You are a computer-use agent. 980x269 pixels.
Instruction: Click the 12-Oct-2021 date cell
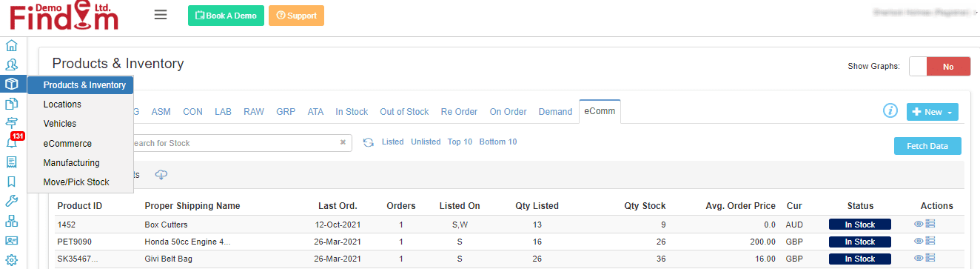pos(338,225)
